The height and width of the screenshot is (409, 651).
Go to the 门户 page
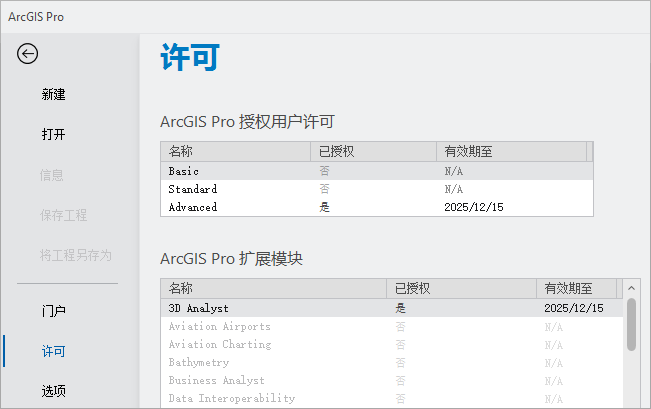pos(53,311)
